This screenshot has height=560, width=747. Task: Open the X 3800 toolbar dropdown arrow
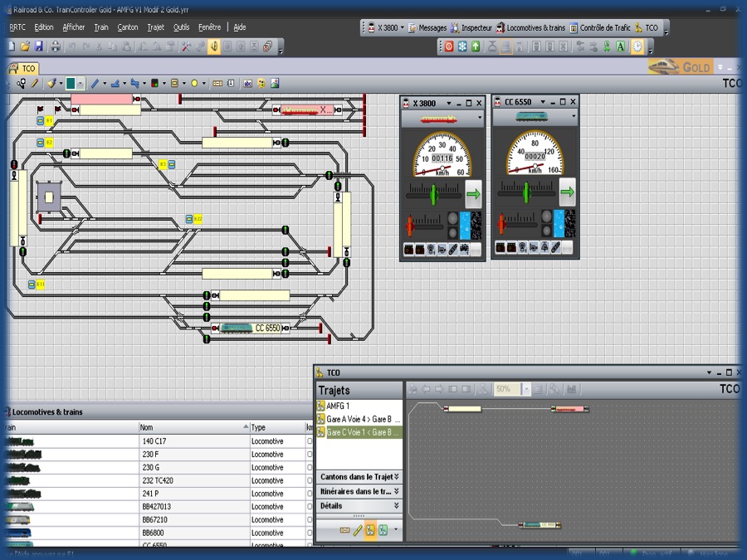402,27
